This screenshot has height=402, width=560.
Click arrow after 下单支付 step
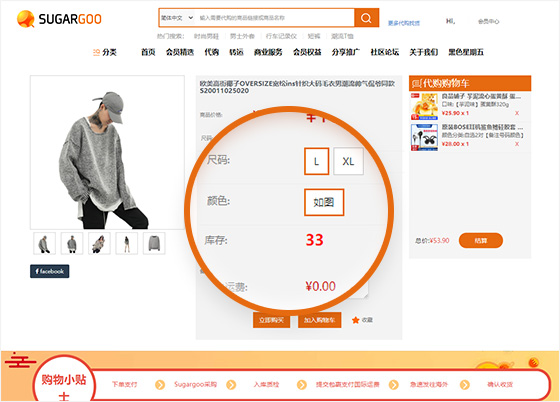tap(160, 385)
